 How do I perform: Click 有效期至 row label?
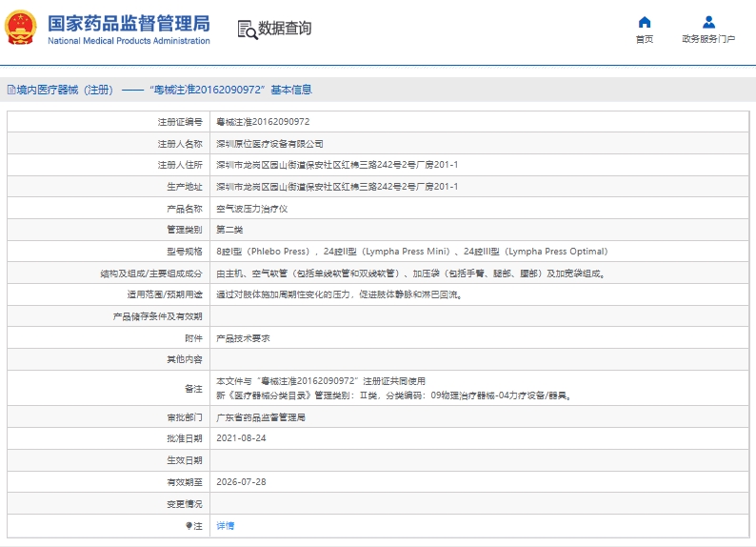point(185,482)
